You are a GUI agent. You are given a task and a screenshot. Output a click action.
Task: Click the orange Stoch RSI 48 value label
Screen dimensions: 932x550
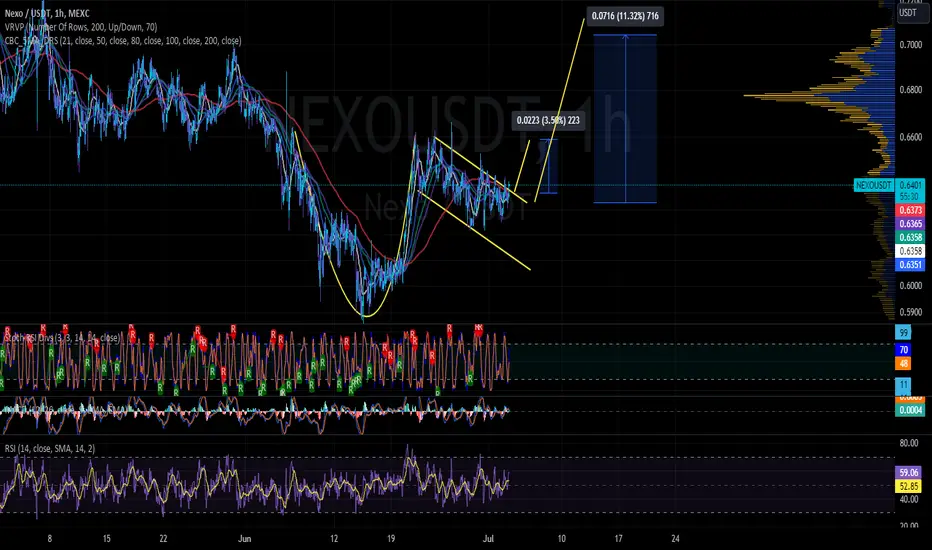pos(903,363)
